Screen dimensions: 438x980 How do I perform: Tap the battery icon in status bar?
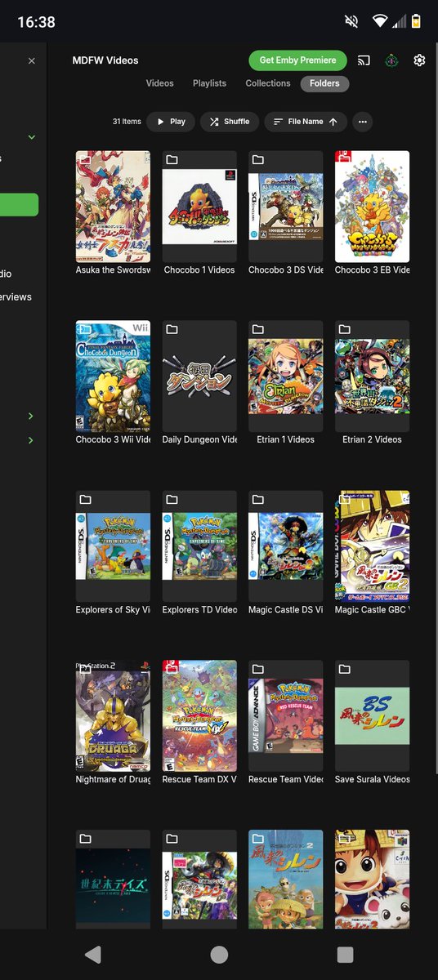pyautogui.click(x=416, y=22)
